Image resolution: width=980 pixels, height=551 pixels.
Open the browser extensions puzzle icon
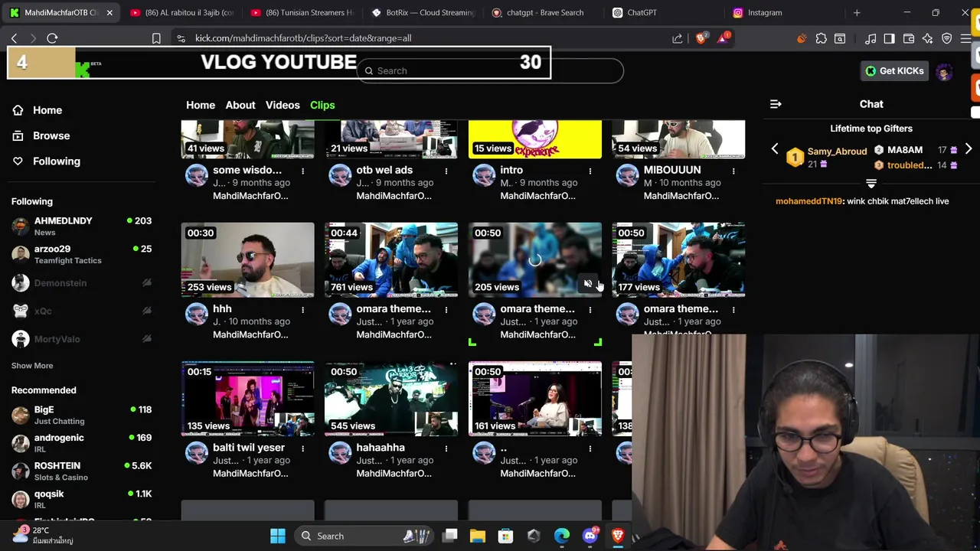(821, 38)
